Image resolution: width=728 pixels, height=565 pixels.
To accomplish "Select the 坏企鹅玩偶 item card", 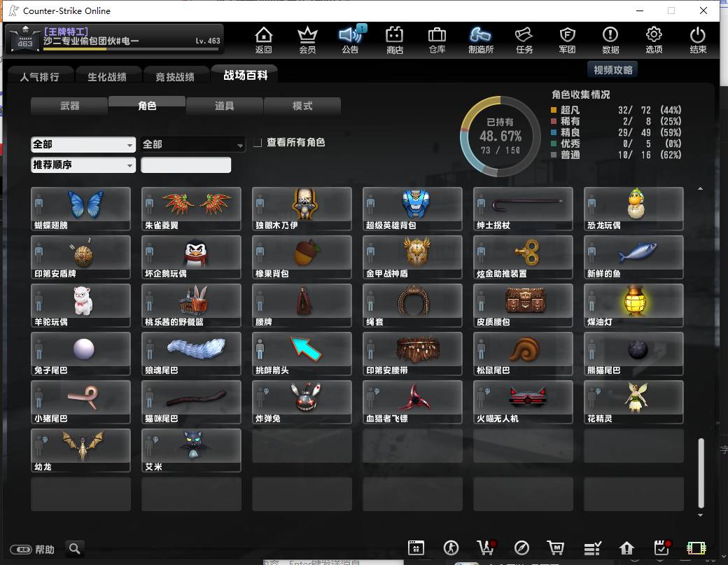I will point(191,257).
